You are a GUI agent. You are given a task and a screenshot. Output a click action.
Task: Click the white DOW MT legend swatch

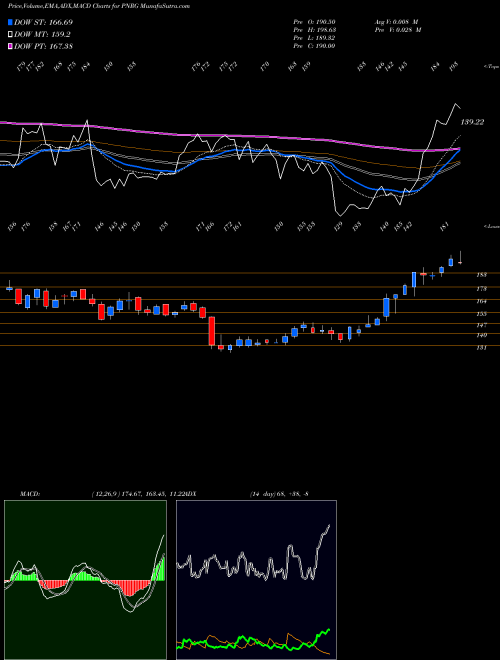(x=10, y=35)
